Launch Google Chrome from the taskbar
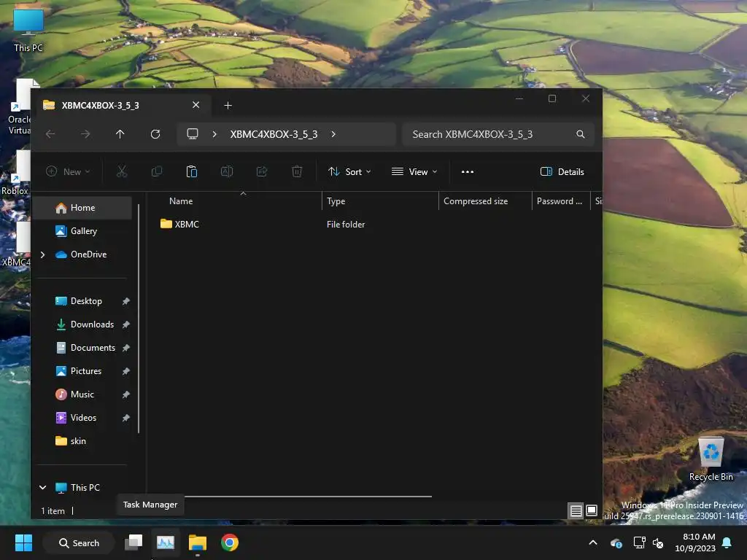The width and height of the screenshot is (747, 560). coord(230,542)
